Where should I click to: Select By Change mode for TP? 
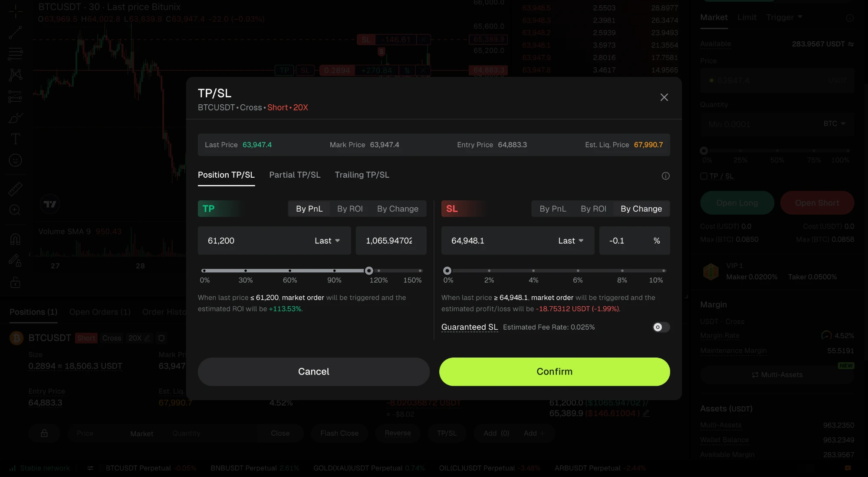pos(398,209)
